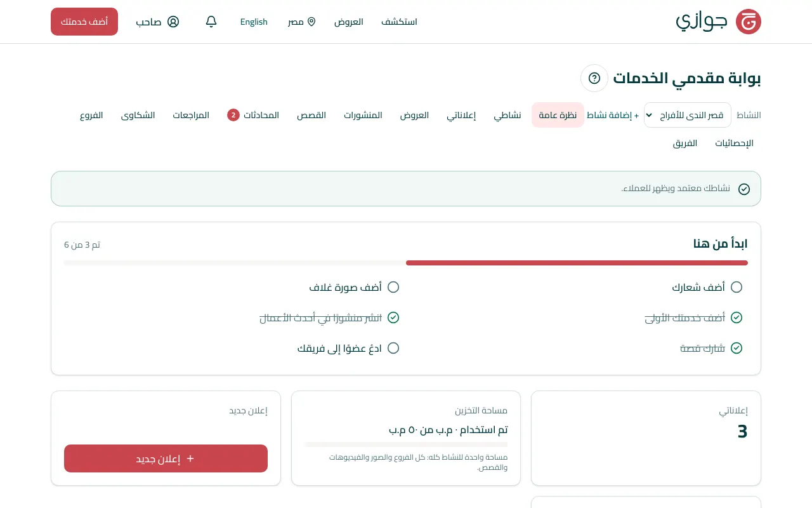The width and height of the screenshot is (812, 508).
Task: Open the المنشورات tab
Action: pos(363,115)
